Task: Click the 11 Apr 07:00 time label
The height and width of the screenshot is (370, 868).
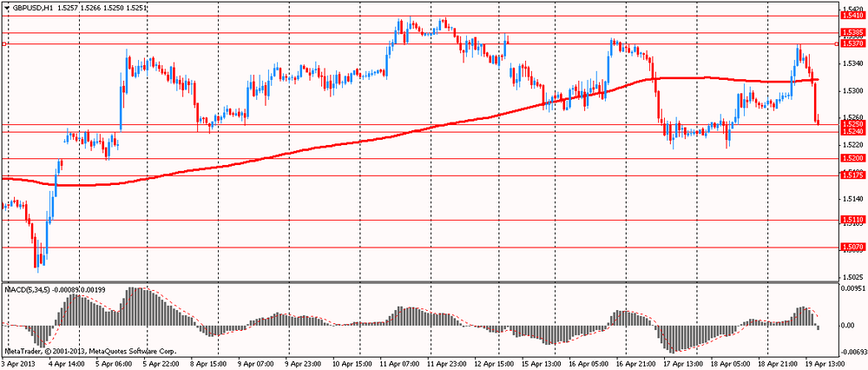Action: (x=398, y=364)
